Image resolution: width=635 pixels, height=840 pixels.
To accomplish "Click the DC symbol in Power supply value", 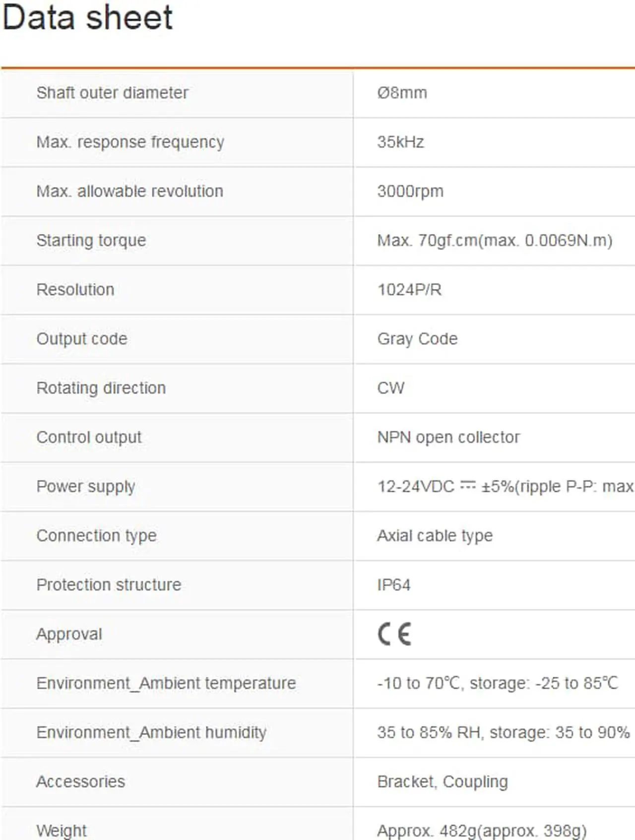I will [x=468, y=485].
